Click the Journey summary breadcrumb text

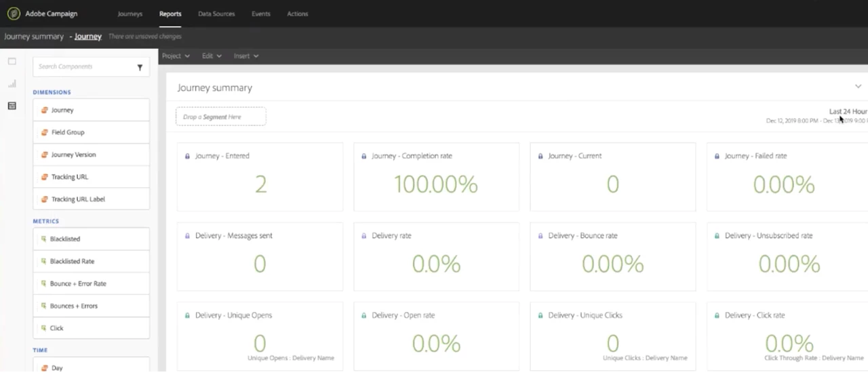pos(34,37)
